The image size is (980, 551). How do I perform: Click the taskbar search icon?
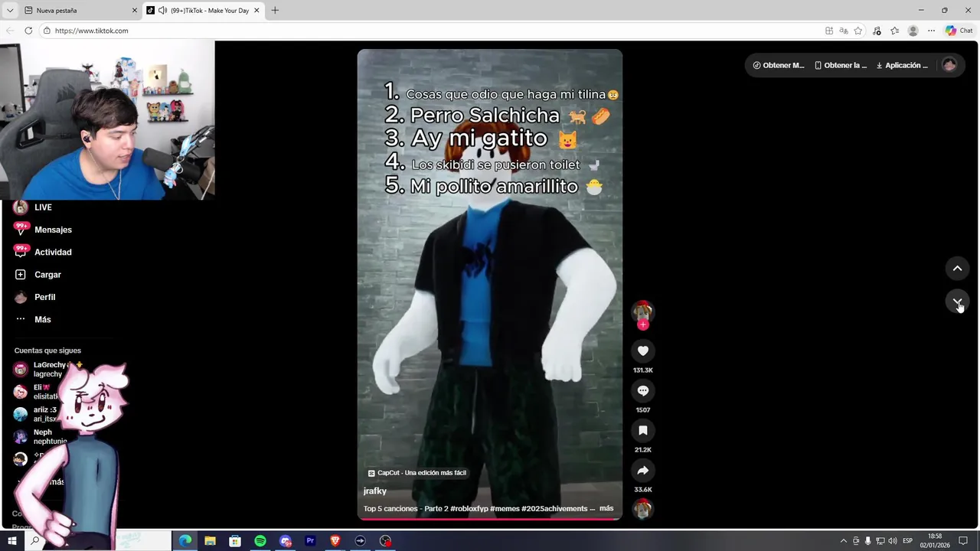[34, 541]
